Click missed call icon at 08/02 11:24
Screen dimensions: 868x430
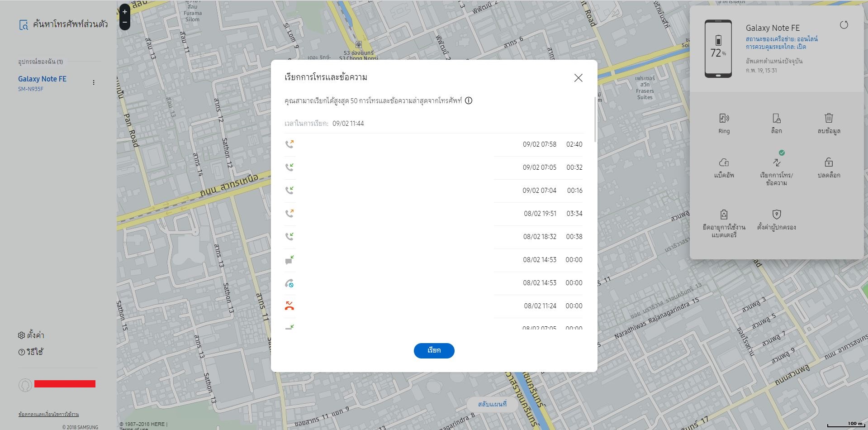[x=289, y=306]
